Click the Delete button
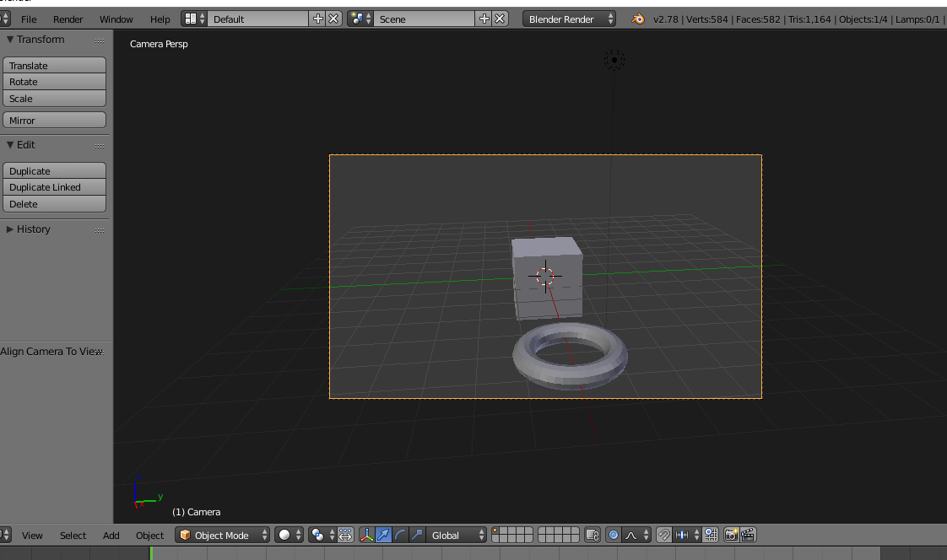The width and height of the screenshot is (947, 560). pos(54,204)
